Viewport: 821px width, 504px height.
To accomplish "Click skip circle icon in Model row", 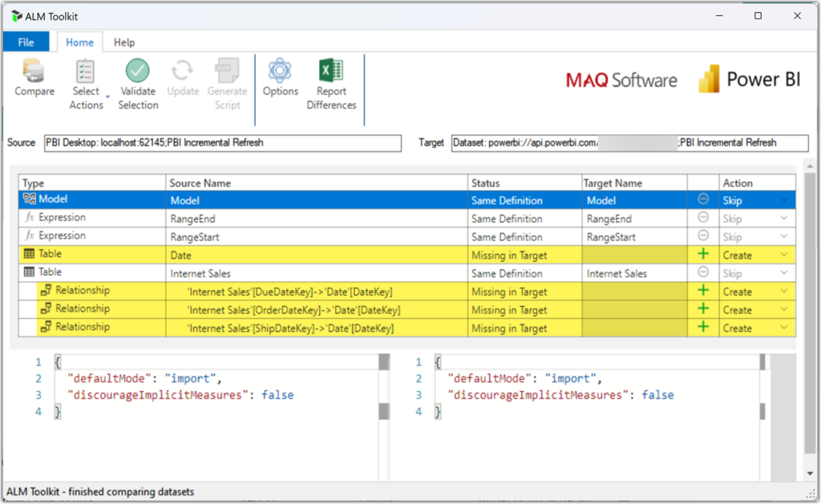I will 703,199.
